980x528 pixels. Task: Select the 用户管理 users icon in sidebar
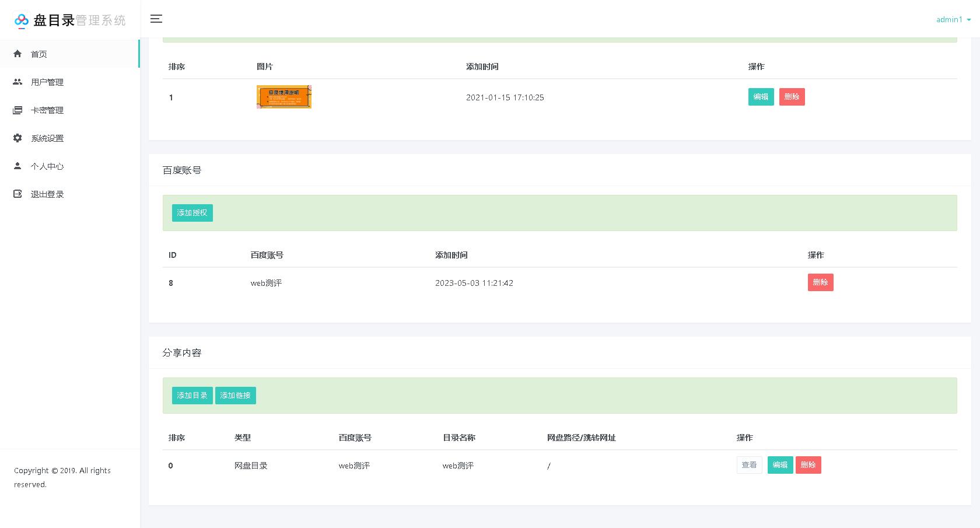tap(17, 82)
